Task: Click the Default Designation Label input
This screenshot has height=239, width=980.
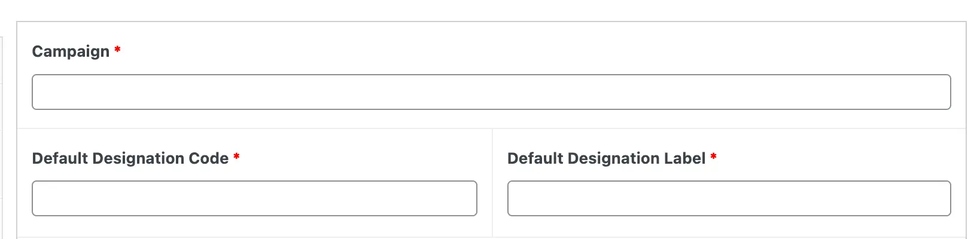Action: (729, 198)
